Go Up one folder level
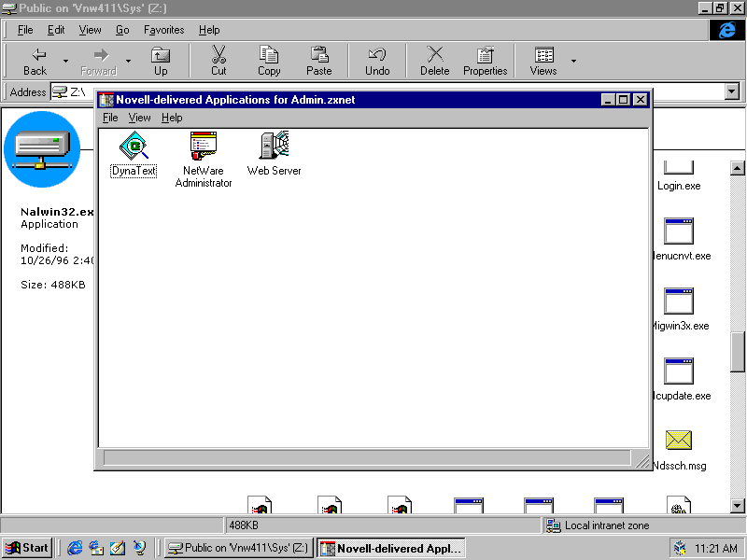 [161, 62]
